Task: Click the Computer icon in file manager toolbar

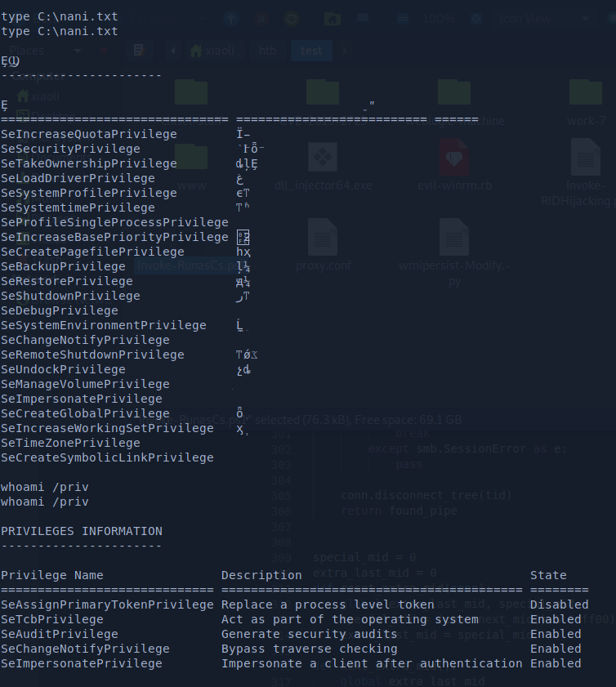Action: pos(363,19)
